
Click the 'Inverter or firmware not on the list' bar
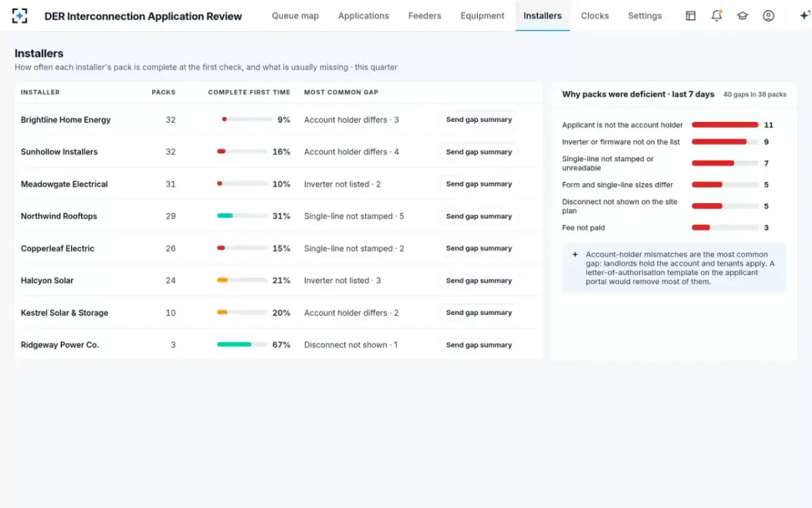click(725, 142)
